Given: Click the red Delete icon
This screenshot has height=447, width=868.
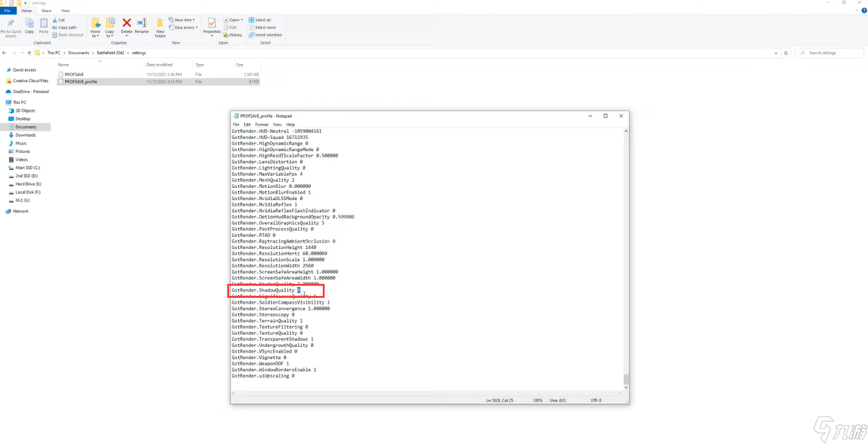Looking at the screenshot, I should coord(126,23).
